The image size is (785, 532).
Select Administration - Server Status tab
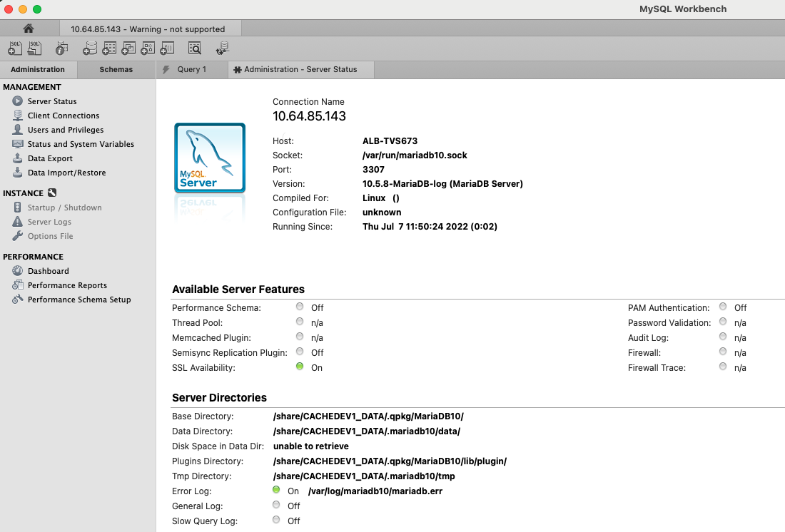301,70
